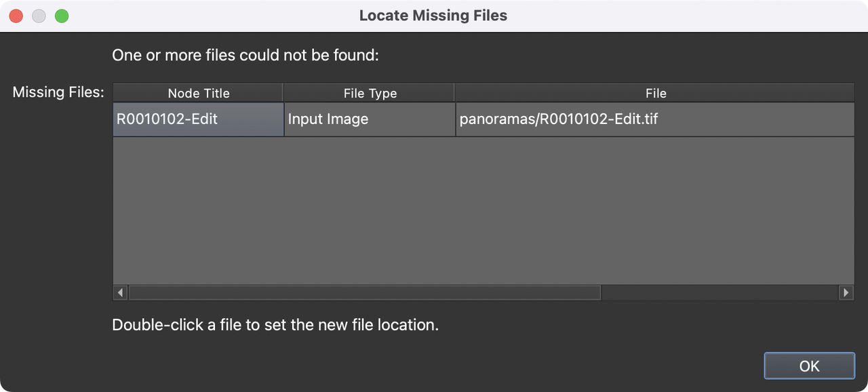The height and width of the screenshot is (392, 868).
Task: Select the R0010102-Edit node title cell
Action: (x=198, y=119)
